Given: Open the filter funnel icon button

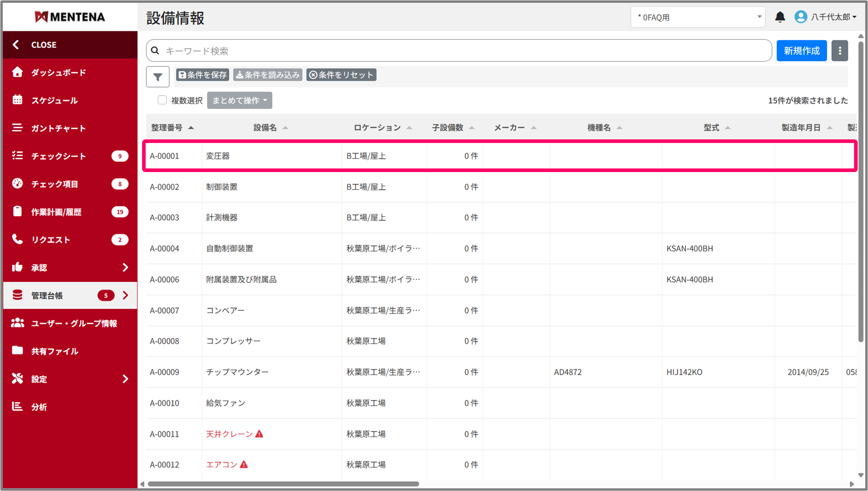Looking at the screenshot, I should coord(158,77).
